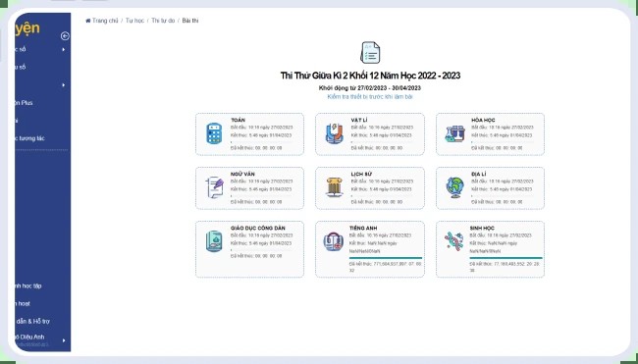Click the globe icon of the Địa lí card
The height and width of the screenshot is (364, 638).
[x=454, y=187]
